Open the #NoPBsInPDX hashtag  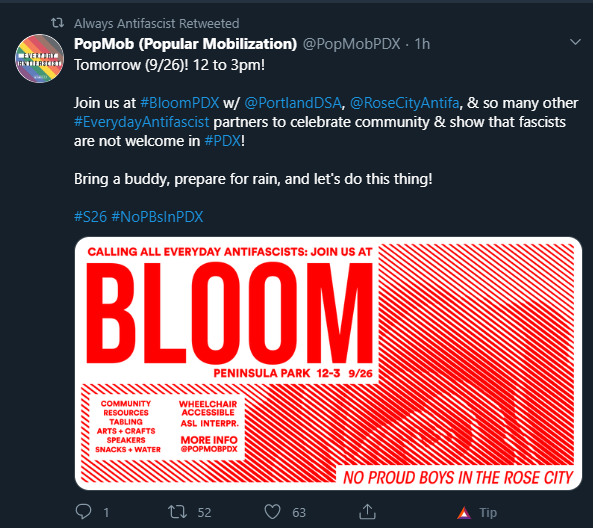(x=157, y=217)
